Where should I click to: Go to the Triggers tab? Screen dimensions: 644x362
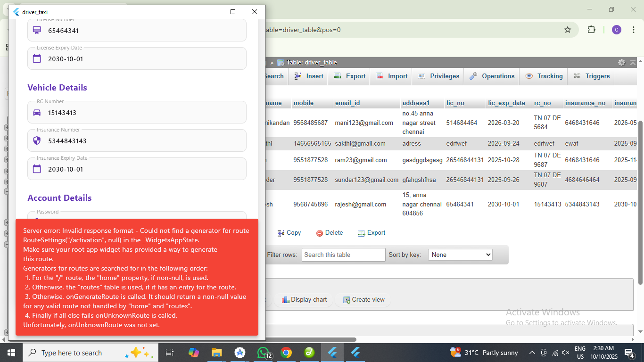click(x=592, y=76)
